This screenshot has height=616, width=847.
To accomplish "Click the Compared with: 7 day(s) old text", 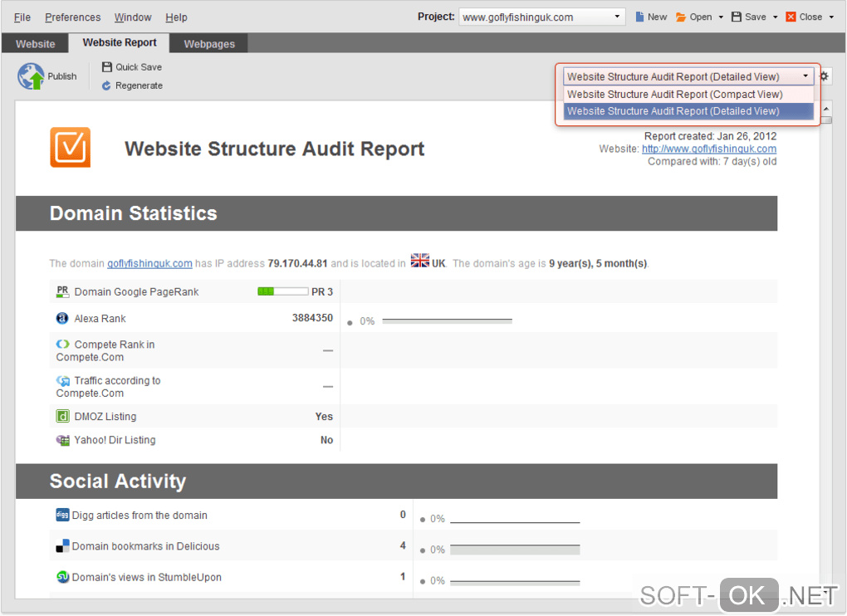I will click(x=712, y=161).
